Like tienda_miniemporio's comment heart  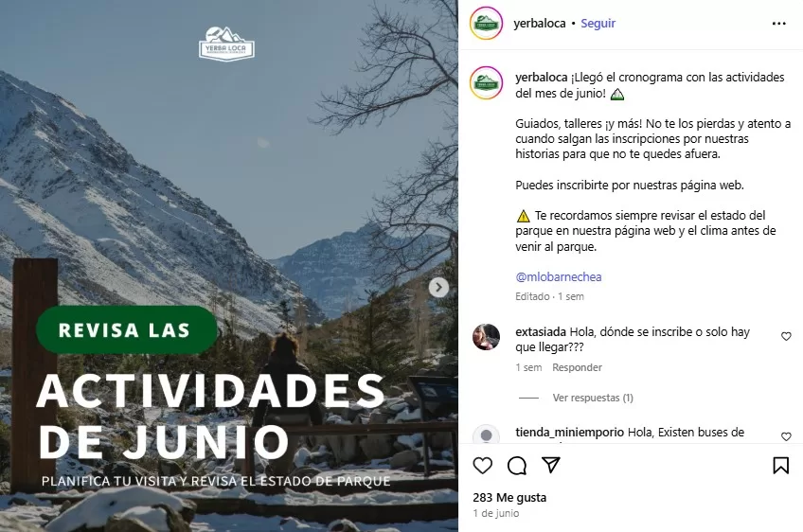pos(786,436)
